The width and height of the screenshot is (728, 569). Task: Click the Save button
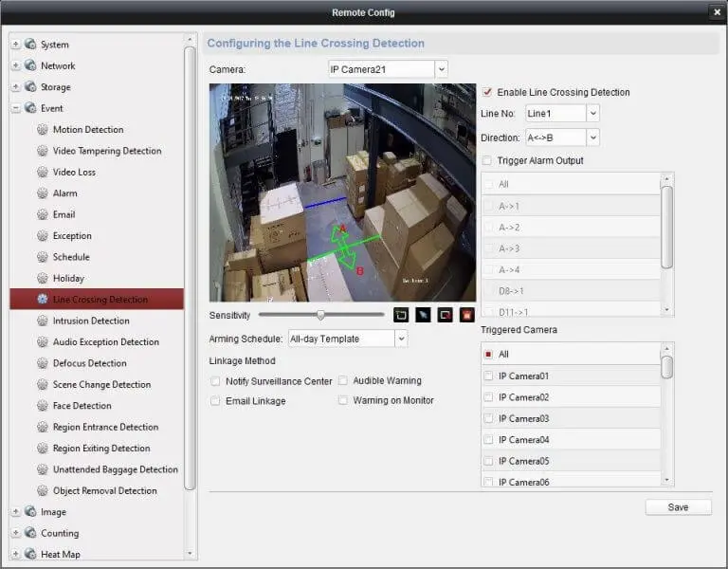[678, 507]
